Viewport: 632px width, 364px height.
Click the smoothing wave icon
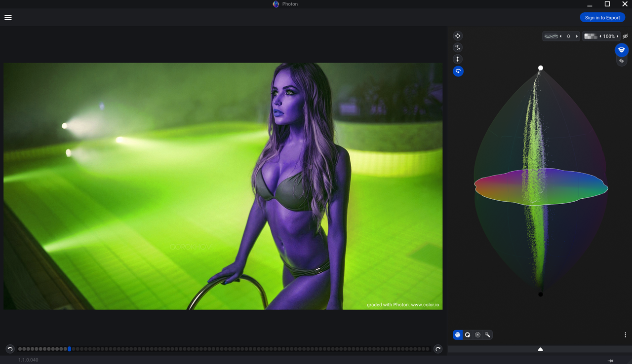tap(551, 36)
